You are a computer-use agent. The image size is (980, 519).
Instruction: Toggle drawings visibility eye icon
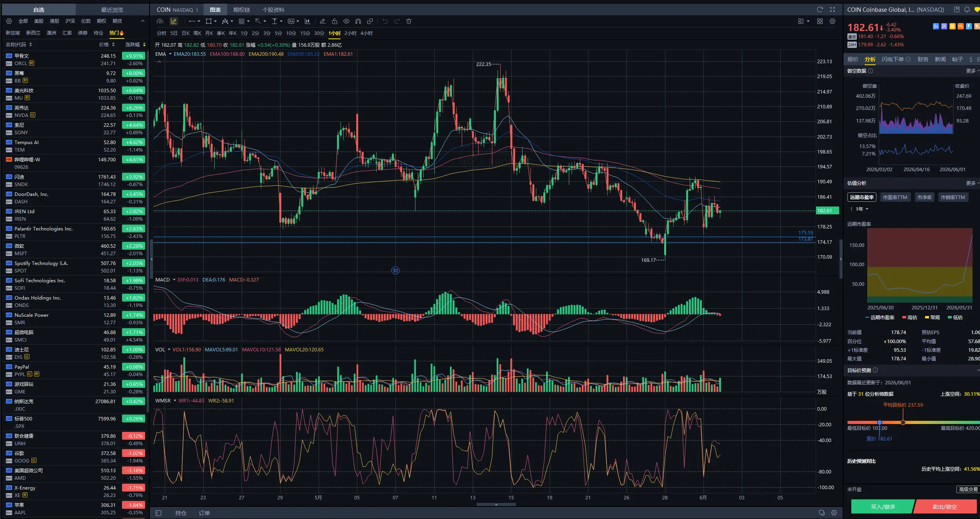[346, 21]
